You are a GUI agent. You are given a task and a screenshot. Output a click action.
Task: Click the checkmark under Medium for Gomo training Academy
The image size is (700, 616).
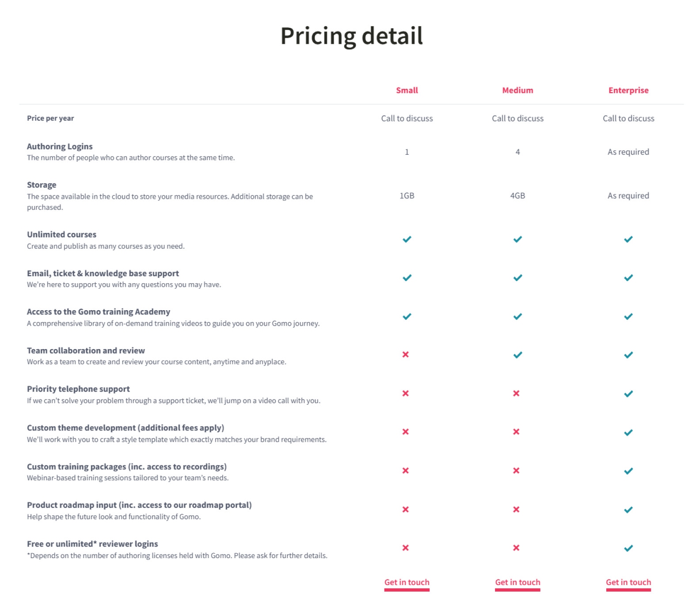point(517,316)
